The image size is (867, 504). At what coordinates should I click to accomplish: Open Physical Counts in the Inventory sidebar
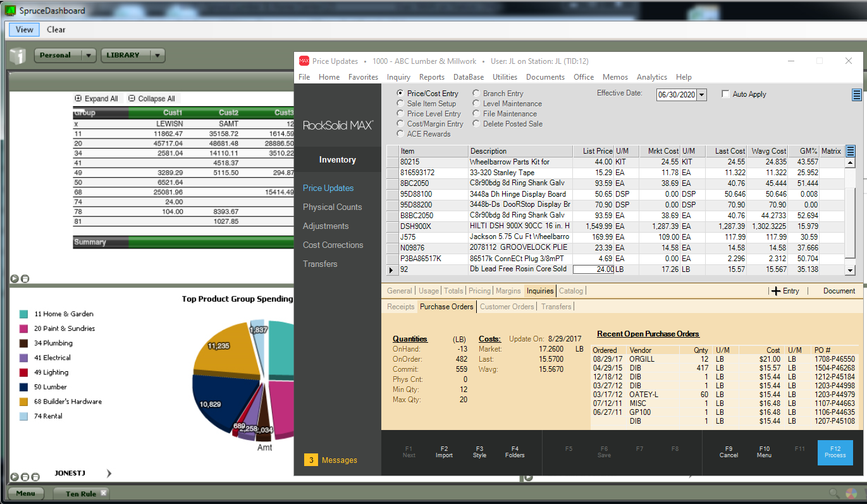[333, 207]
